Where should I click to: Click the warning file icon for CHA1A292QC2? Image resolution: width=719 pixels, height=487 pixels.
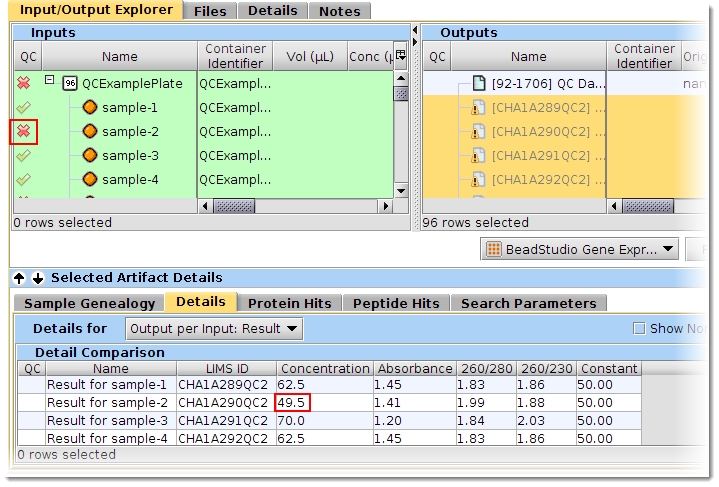coord(478,179)
